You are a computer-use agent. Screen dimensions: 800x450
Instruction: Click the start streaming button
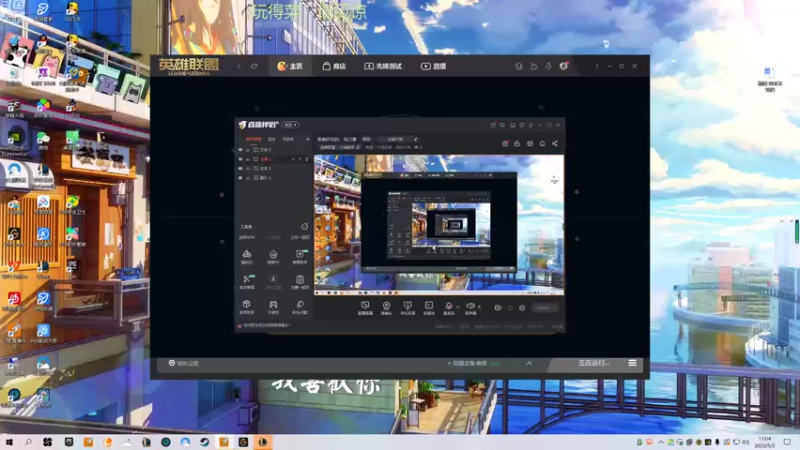[x=544, y=308]
